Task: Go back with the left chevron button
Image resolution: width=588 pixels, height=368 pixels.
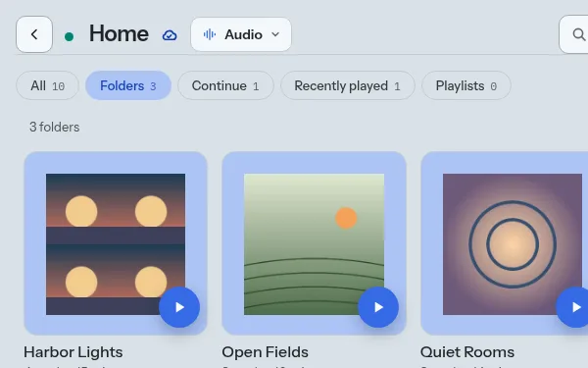Action: click(34, 34)
